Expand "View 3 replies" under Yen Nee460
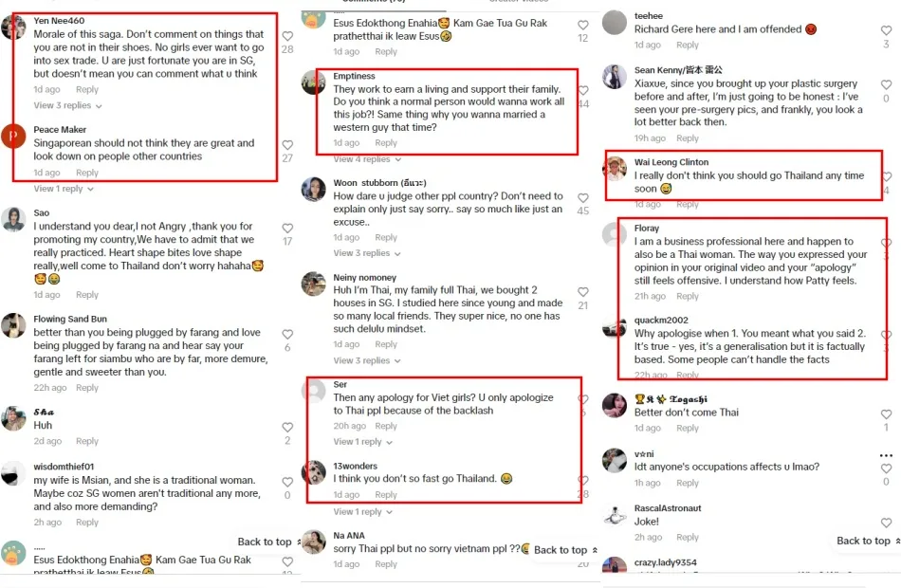Screen dimensions: 901x588 point(66,105)
